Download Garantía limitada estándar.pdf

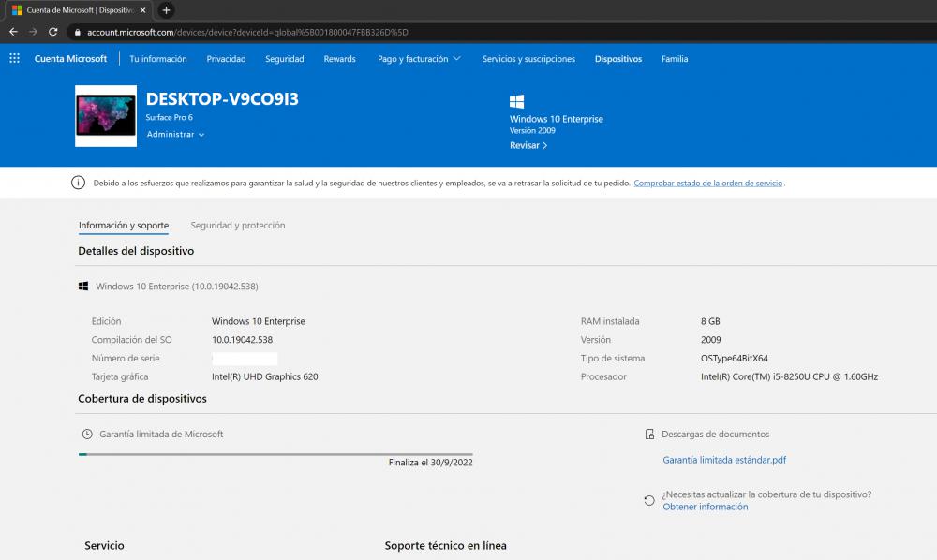(724, 460)
